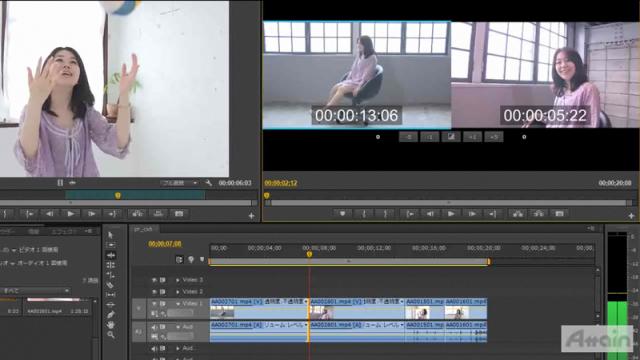
Task: Toggle sync lock on Video 3 track
Action: [x=162, y=280]
